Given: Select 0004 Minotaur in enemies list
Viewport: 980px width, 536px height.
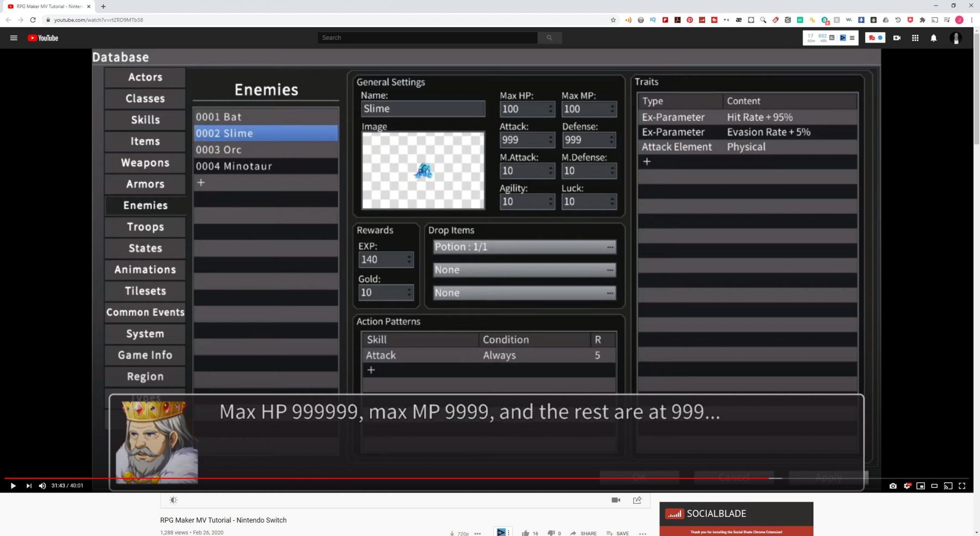Looking at the screenshot, I should coord(266,166).
